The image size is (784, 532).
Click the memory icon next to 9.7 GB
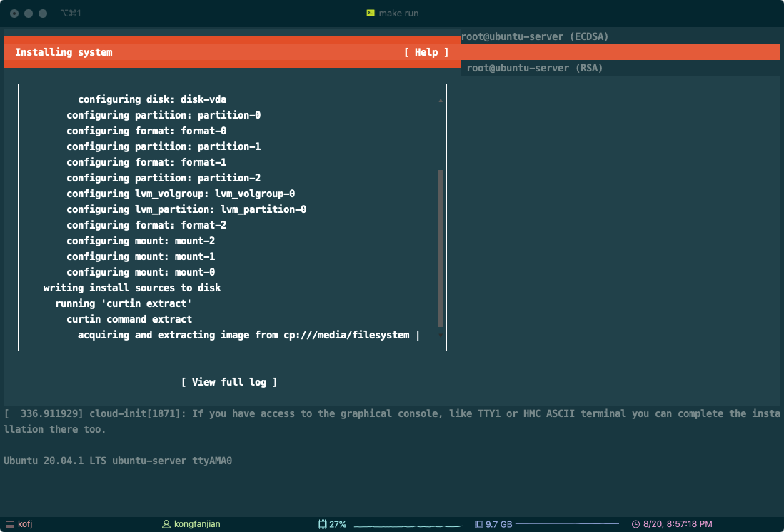tap(478, 524)
